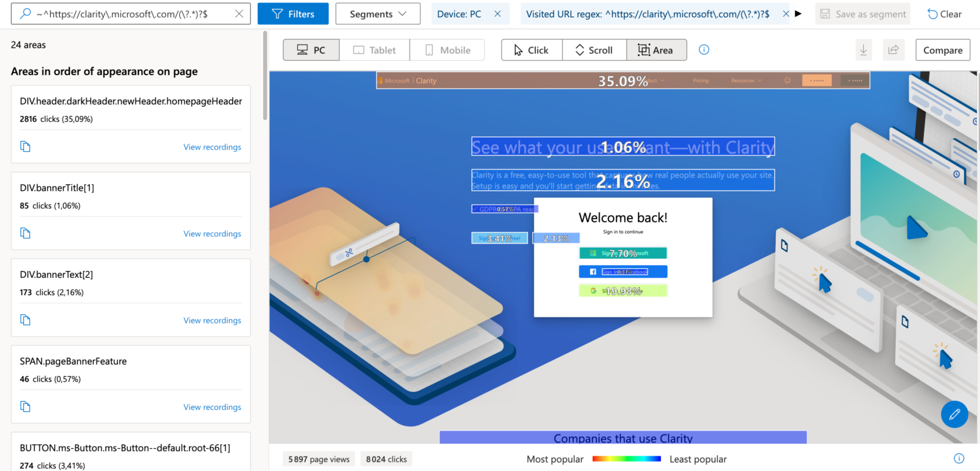
Task: Click the share heatmap icon
Action: click(893, 50)
